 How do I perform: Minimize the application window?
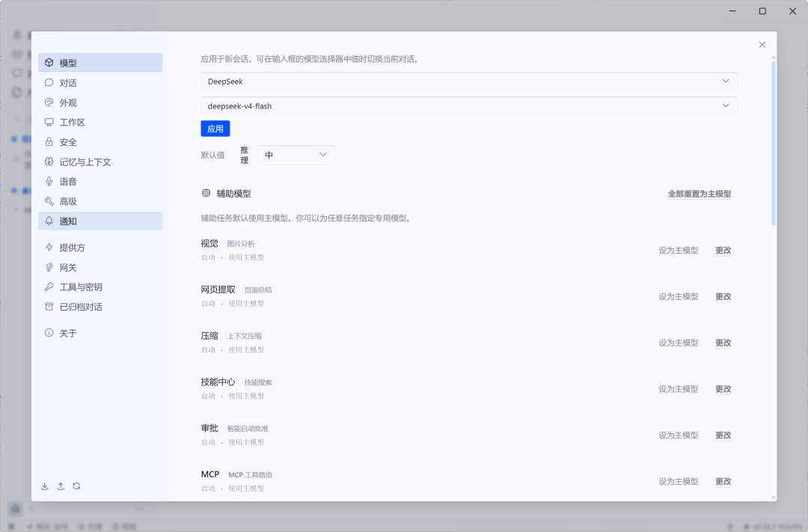tap(732, 10)
